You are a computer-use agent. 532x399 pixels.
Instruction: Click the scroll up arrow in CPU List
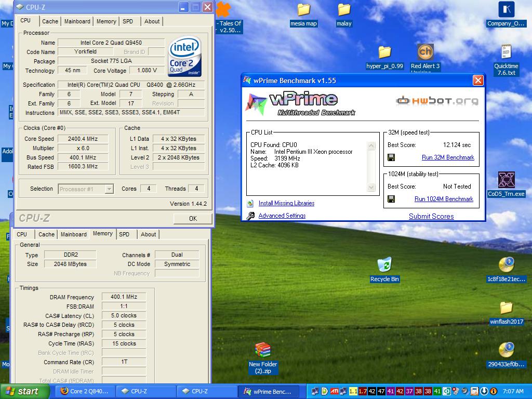point(371,146)
